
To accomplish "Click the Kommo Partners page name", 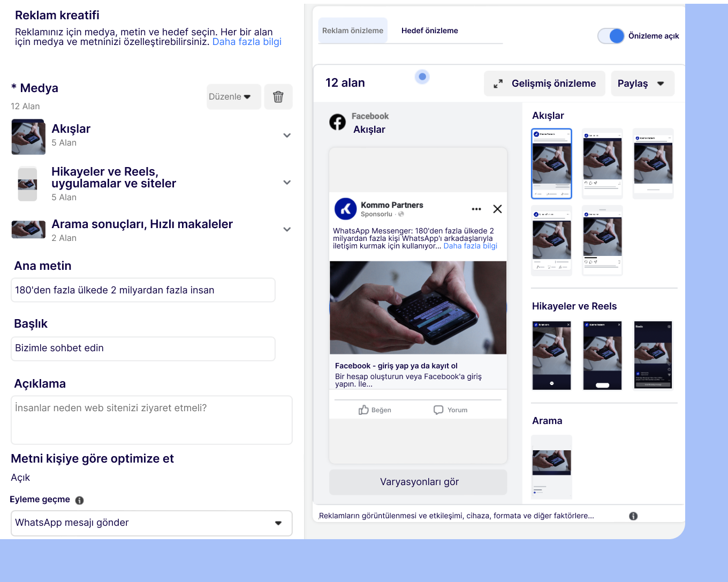I will (x=392, y=205).
